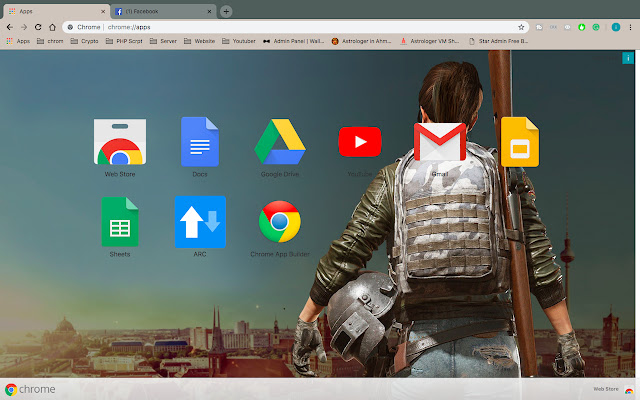640x400 pixels.
Task: Go back with the back arrow
Action: click(10, 27)
